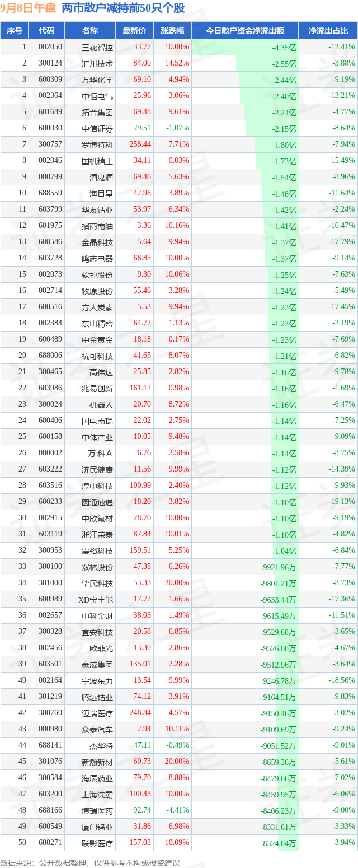
Task: Select the stock name 济民健康
Action: click(x=97, y=469)
